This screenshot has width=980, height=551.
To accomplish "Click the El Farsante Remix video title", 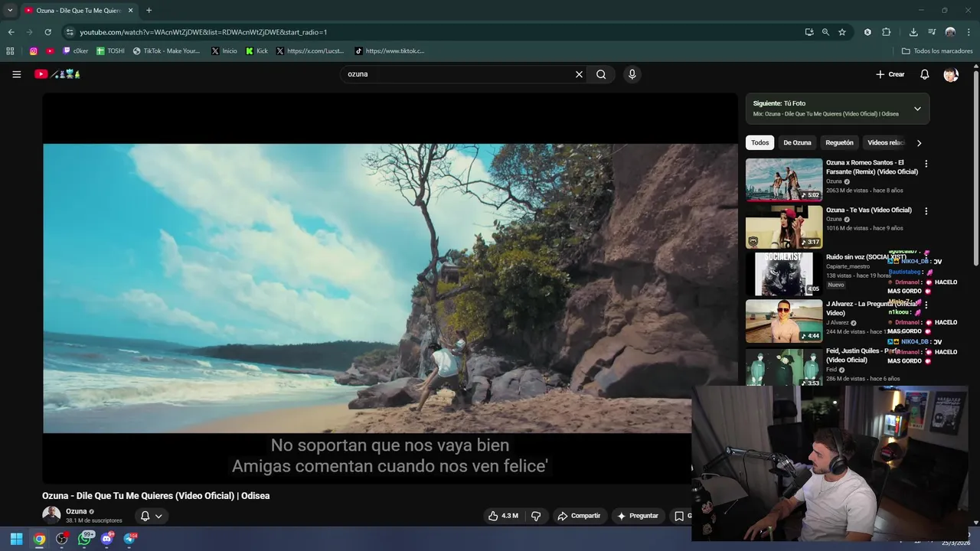I will (872, 167).
